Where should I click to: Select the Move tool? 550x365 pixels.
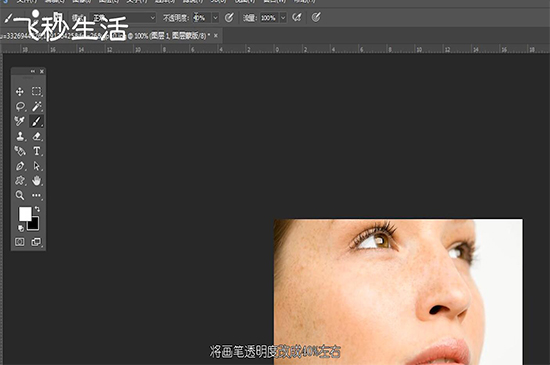[x=20, y=92]
